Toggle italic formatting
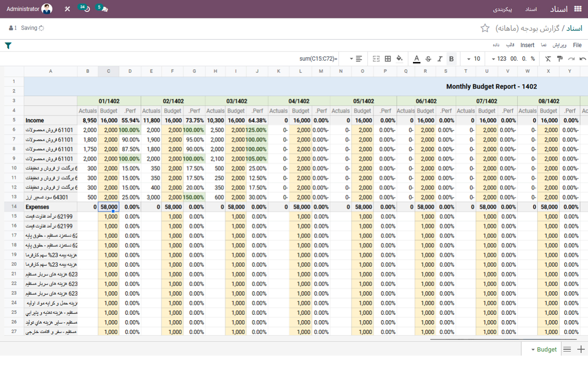This screenshot has height=368, width=588. (440, 59)
